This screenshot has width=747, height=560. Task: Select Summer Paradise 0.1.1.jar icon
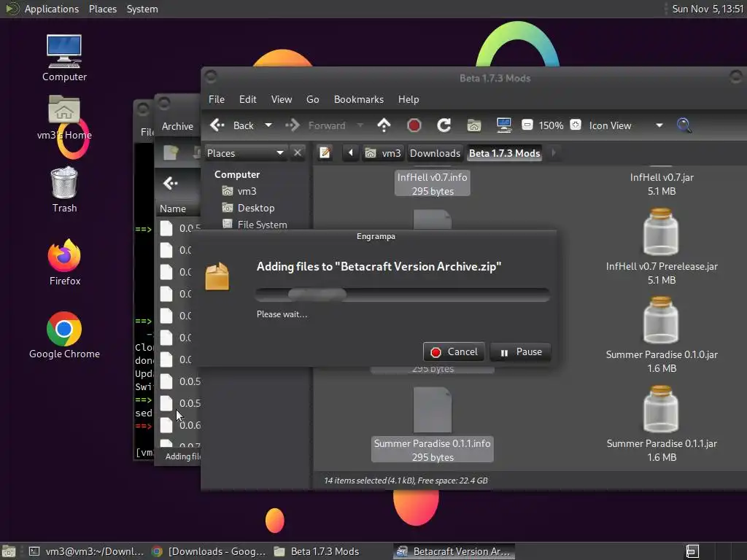pos(661,409)
